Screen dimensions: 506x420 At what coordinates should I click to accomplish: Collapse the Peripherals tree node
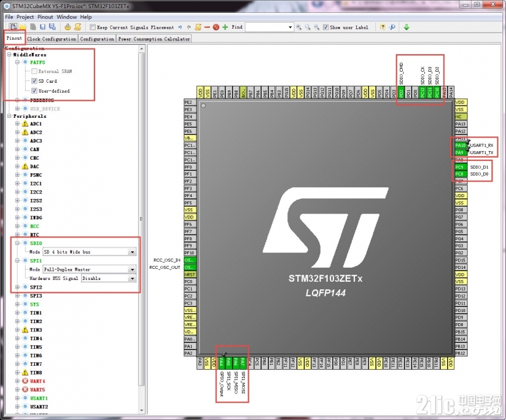coord(9,116)
